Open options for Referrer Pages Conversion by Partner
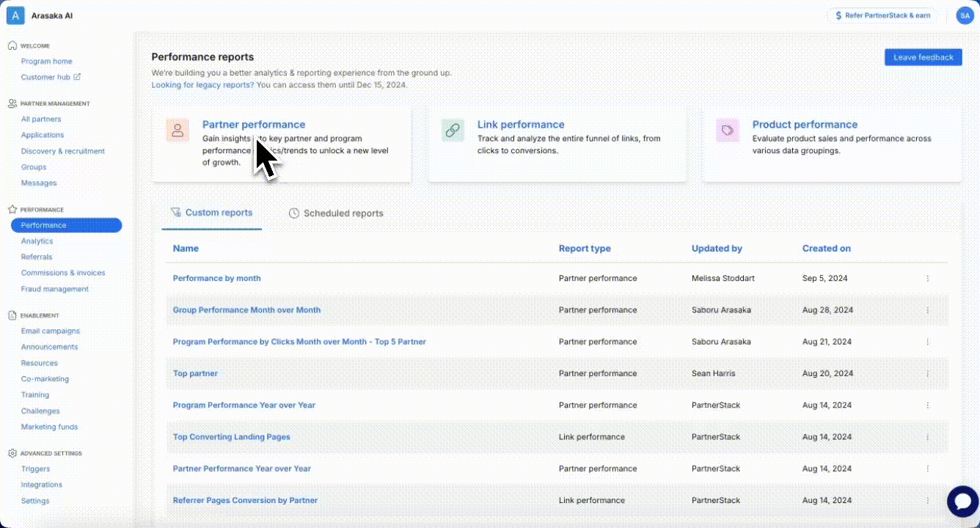 pos(927,500)
